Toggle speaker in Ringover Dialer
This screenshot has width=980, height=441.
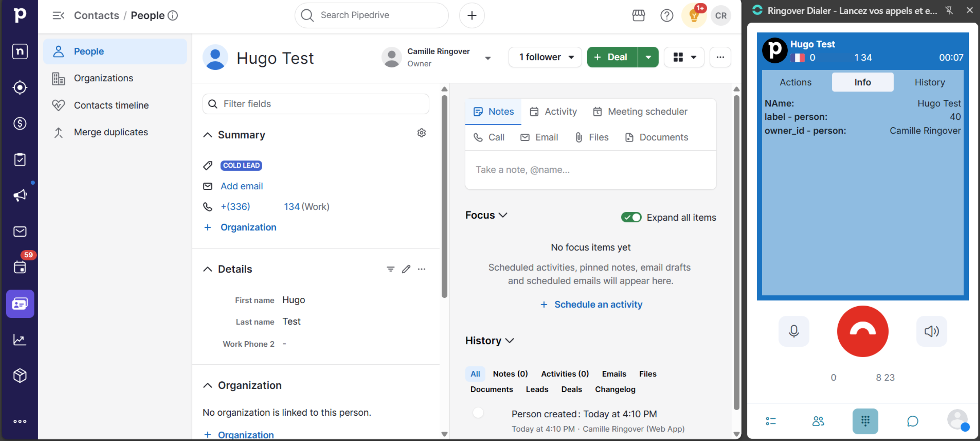tap(932, 331)
